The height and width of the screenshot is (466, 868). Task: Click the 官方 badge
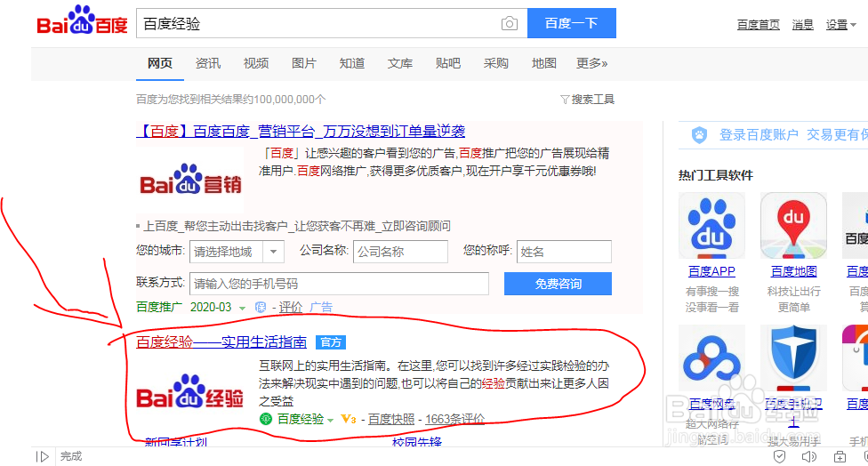tap(331, 342)
